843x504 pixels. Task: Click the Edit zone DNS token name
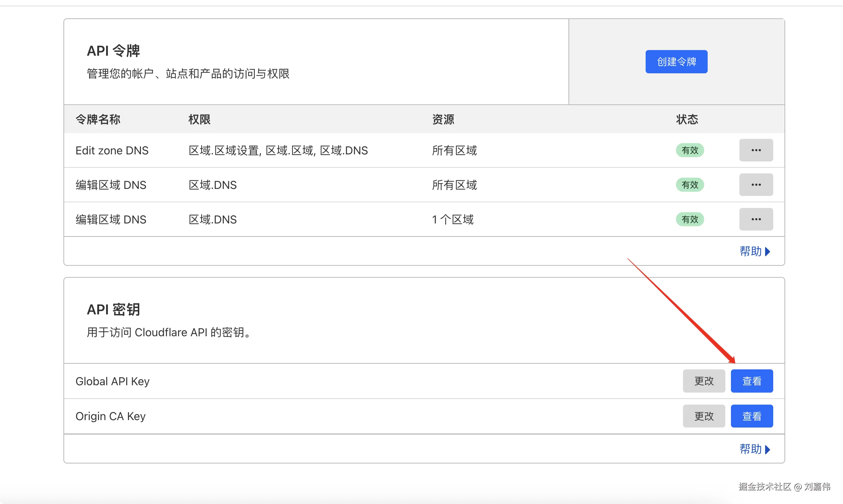point(112,150)
